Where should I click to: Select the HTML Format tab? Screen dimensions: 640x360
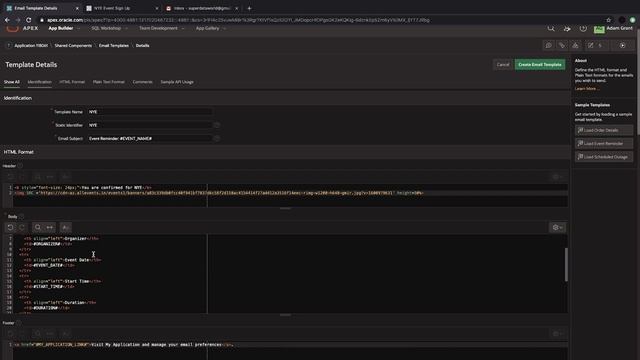(72, 82)
